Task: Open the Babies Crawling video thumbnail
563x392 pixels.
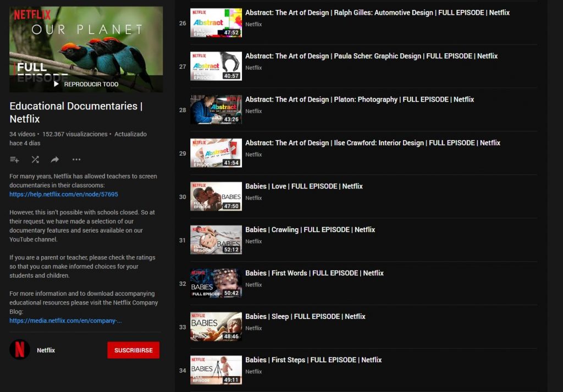Action: coord(216,240)
